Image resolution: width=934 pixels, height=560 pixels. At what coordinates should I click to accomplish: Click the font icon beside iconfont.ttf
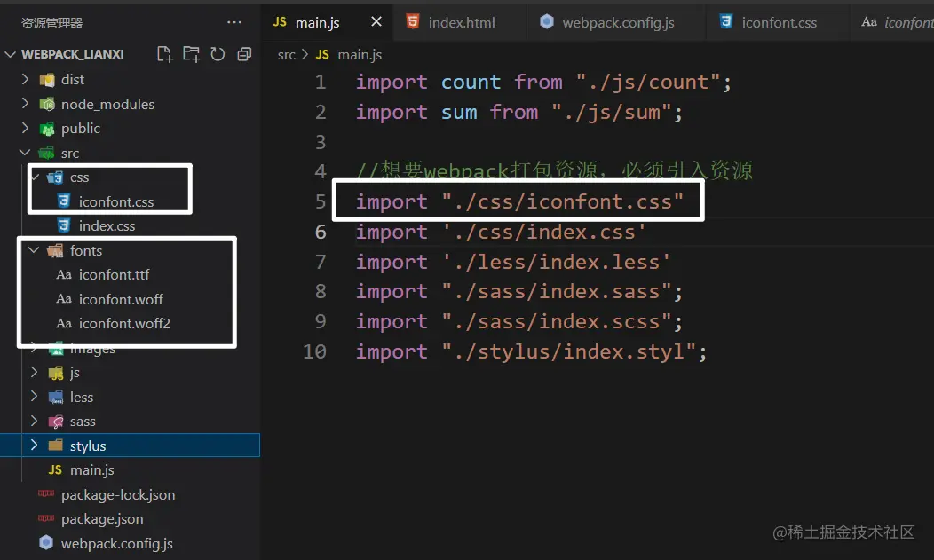pos(64,274)
